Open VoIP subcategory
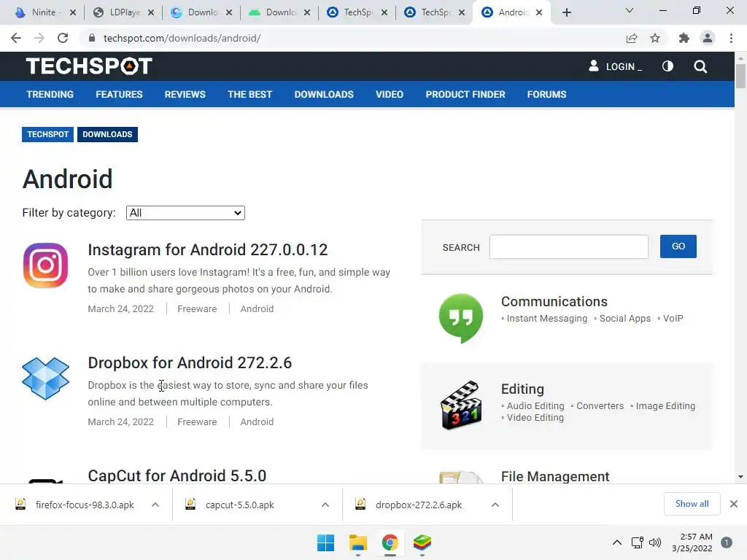747x560 pixels. point(673,318)
